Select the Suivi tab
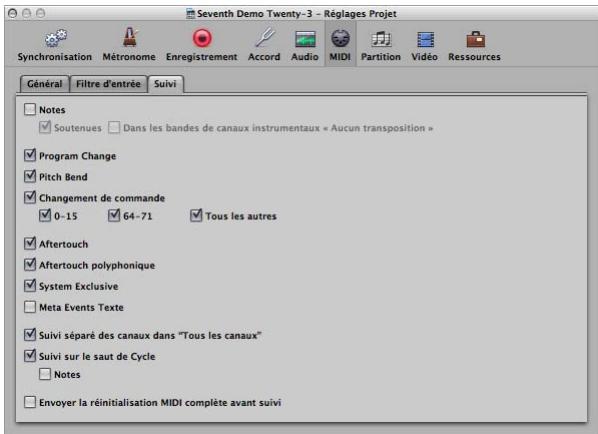Viewport: 598px width, 434px height. (165, 84)
